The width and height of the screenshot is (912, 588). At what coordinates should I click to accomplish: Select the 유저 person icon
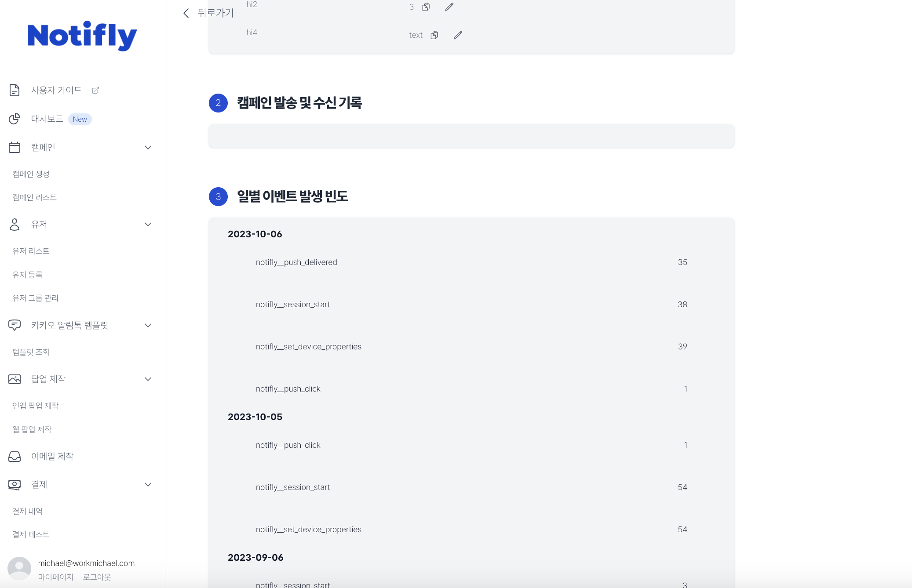(x=15, y=224)
